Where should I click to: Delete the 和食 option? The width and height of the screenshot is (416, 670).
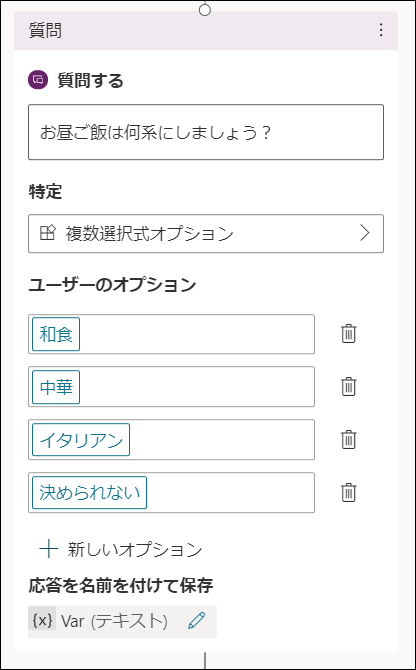click(349, 334)
